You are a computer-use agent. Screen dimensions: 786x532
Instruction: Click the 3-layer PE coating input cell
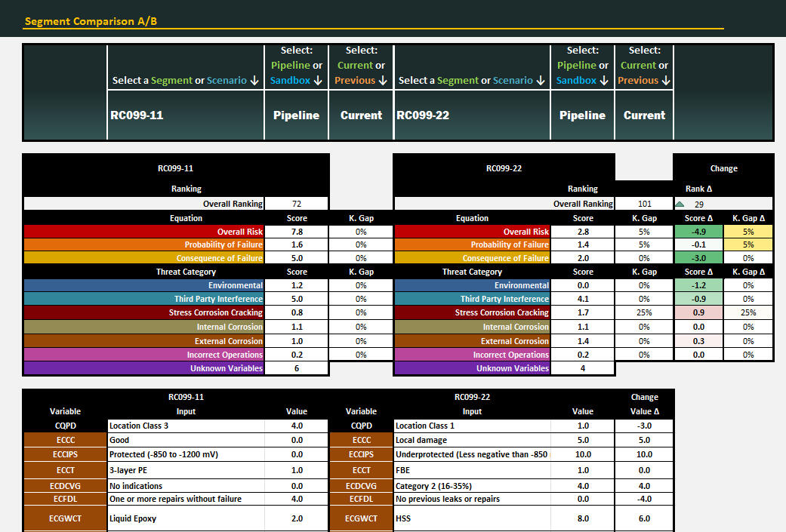tap(185, 470)
